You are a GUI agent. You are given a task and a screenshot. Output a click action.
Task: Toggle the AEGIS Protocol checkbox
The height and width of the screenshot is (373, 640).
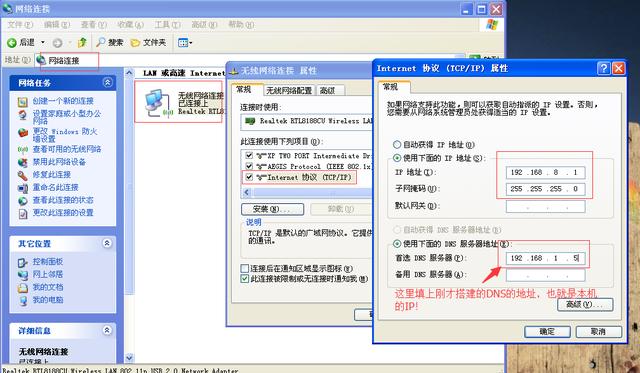(x=249, y=166)
